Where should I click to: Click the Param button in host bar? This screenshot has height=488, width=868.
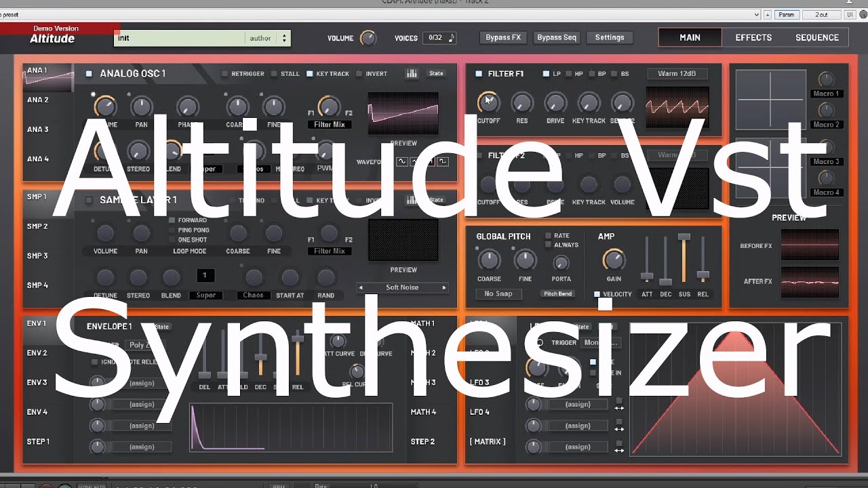pos(787,14)
